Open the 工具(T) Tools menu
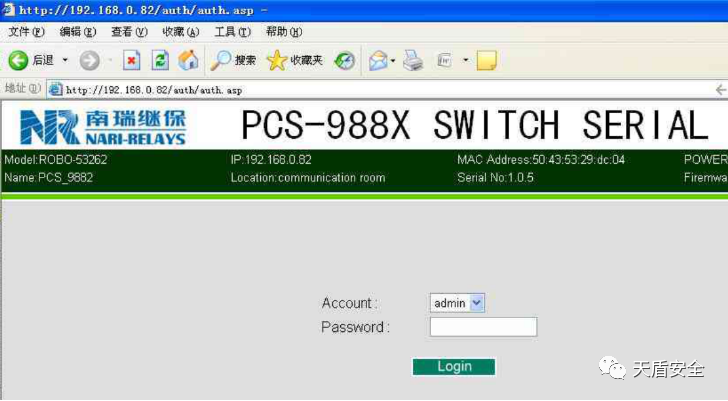This screenshot has height=401, width=728. coord(232,32)
